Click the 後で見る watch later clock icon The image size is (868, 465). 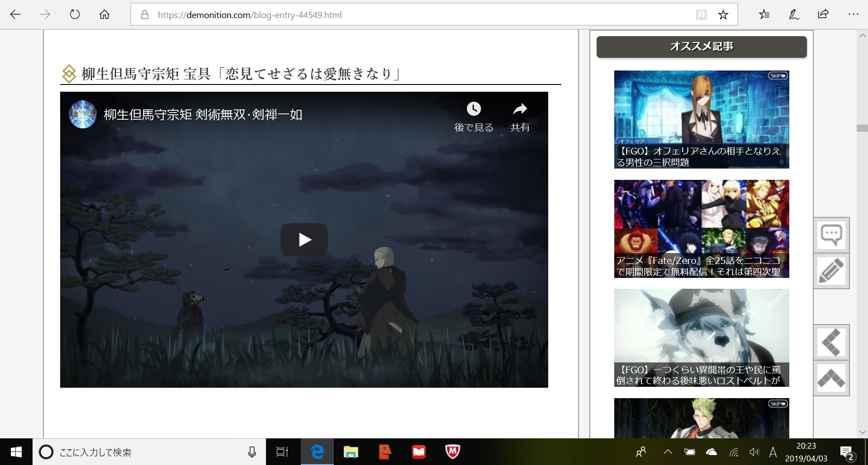coord(474,109)
